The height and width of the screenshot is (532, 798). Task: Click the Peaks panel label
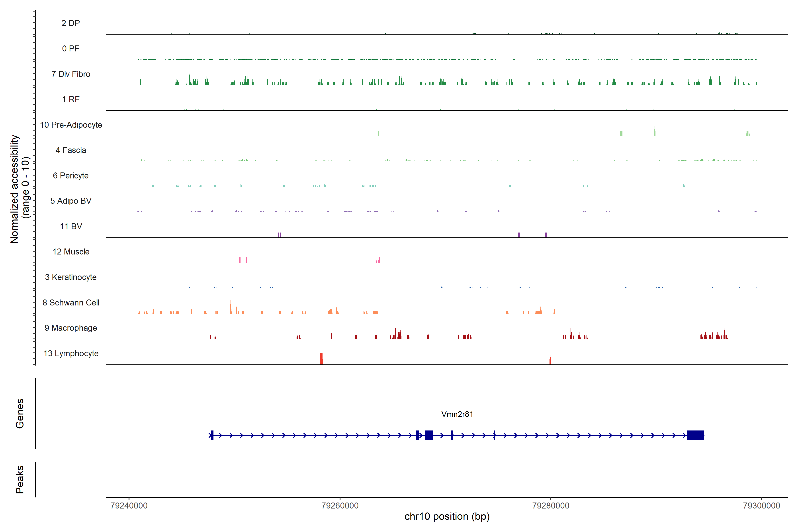[x=20, y=479]
